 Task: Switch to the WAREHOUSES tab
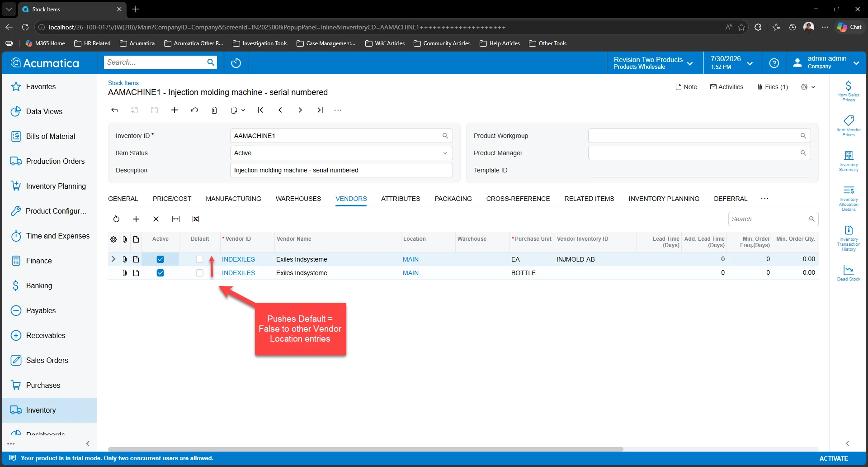[298, 199]
